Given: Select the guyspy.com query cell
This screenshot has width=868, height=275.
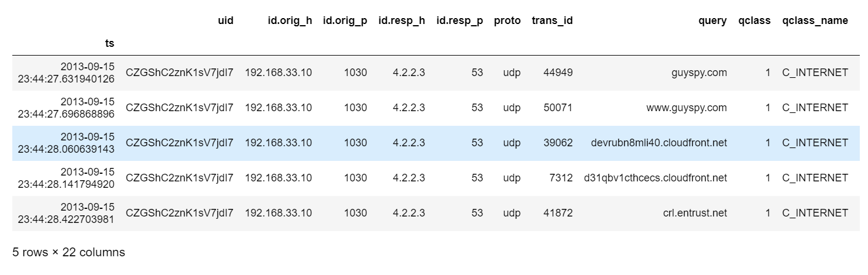Looking at the screenshot, I should [700, 73].
